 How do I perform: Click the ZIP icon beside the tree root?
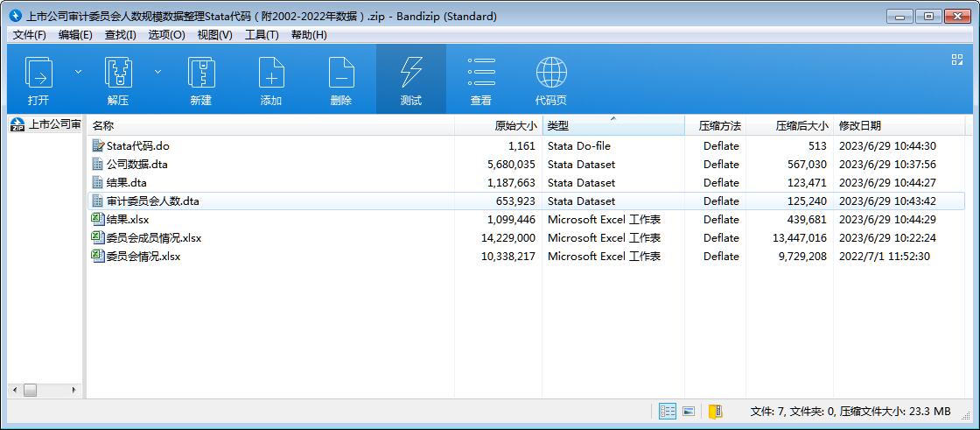point(18,125)
